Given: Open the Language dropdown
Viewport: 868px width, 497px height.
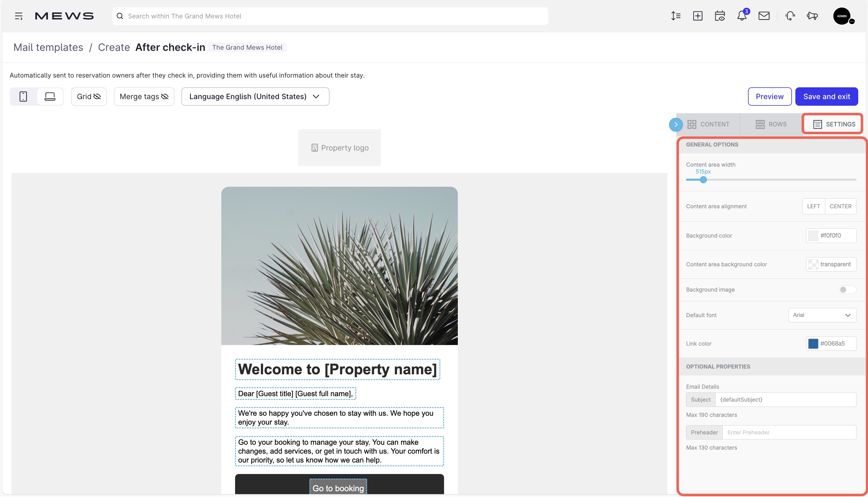Looking at the screenshot, I should point(255,97).
